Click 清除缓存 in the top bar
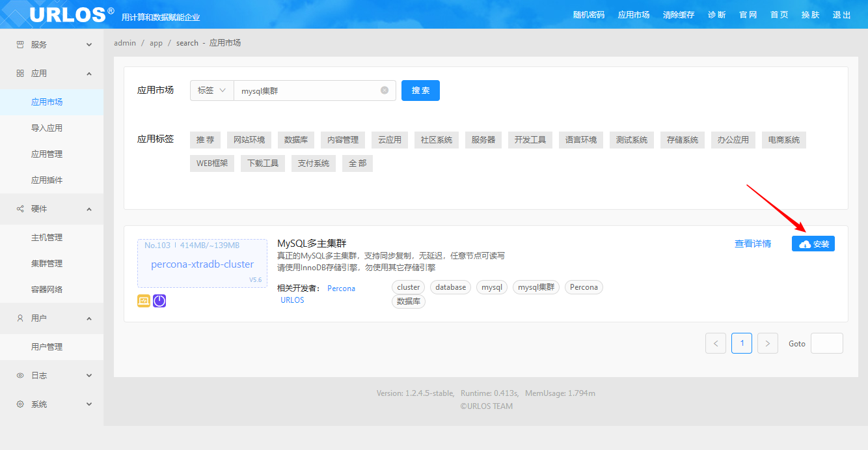Screen dimensions: 868x450 [x=679, y=15]
